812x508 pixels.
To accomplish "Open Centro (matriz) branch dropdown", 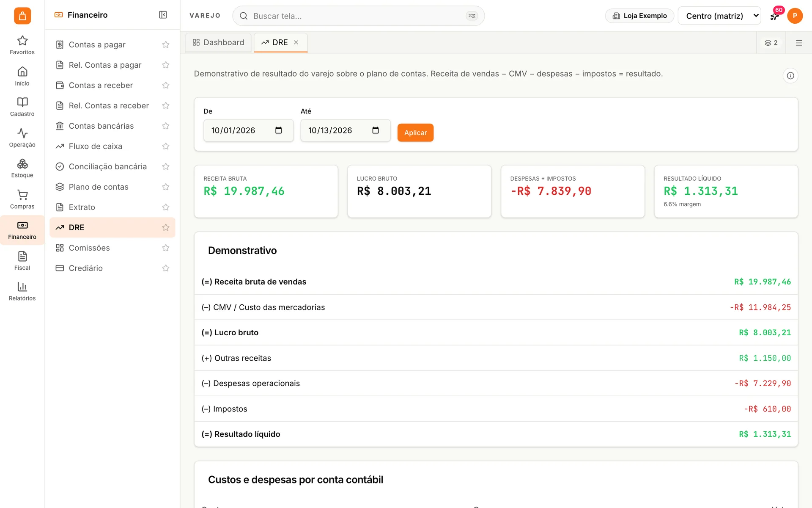I will [x=719, y=16].
